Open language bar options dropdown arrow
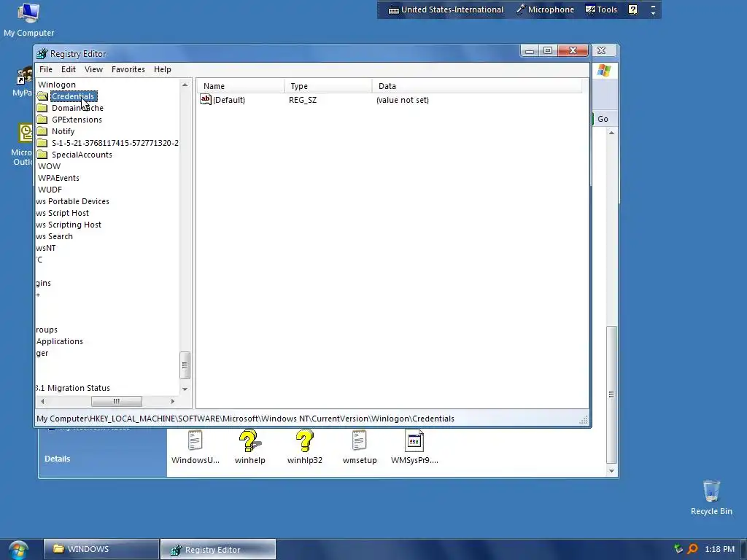The height and width of the screenshot is (560, 747). tap(653, 13)
